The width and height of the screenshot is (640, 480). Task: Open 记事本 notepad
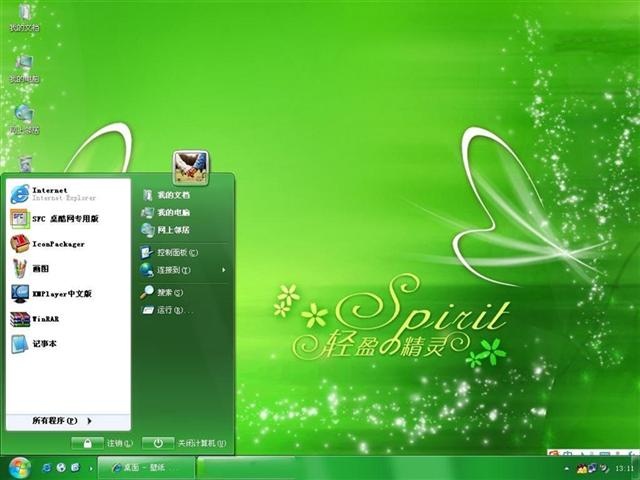point(68,344)
